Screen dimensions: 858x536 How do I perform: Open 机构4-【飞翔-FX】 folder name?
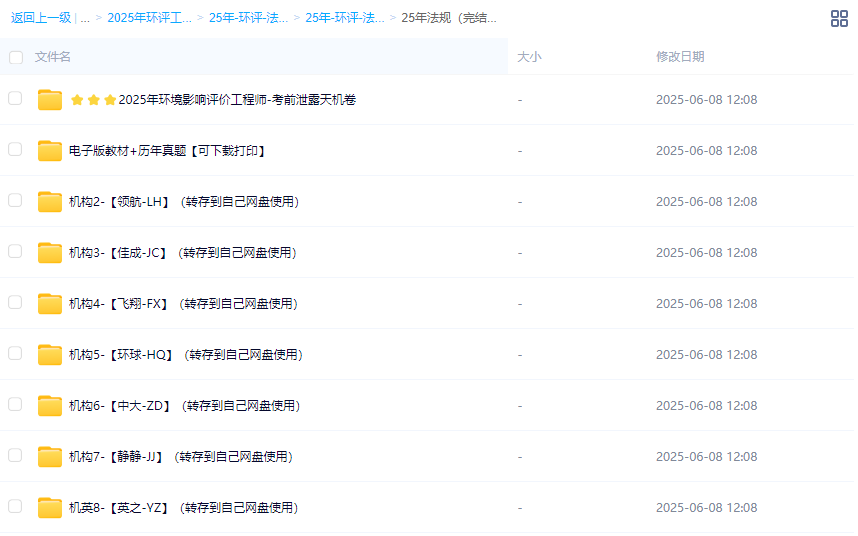coord(183,304)
